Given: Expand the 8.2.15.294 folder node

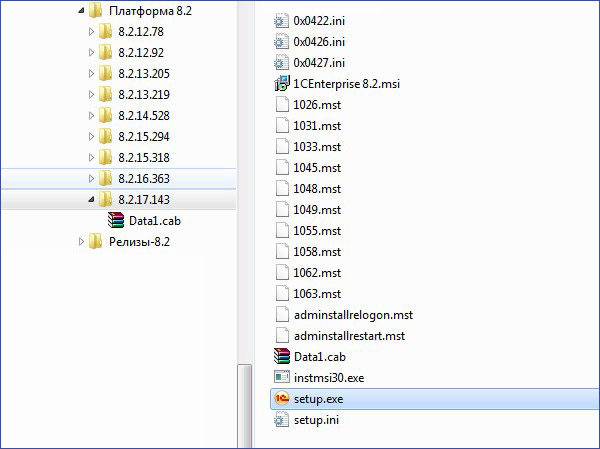Looking at the screenshot, I should click(91, 136).
